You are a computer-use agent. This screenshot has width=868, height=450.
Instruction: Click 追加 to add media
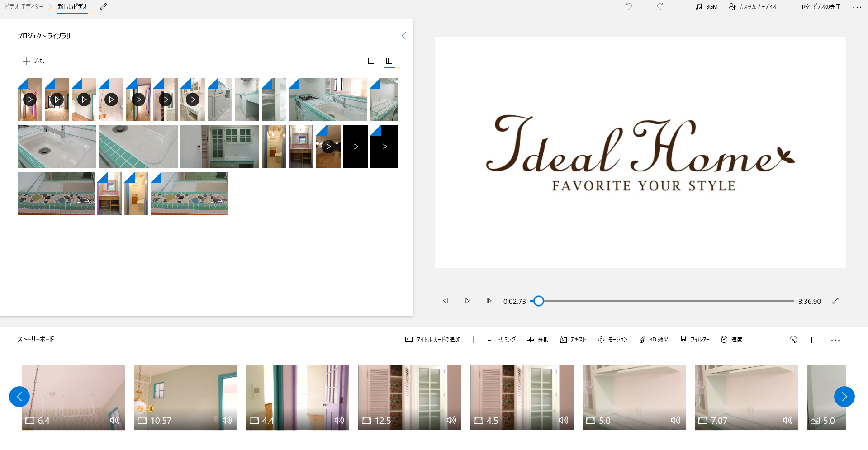coord(34,61)
